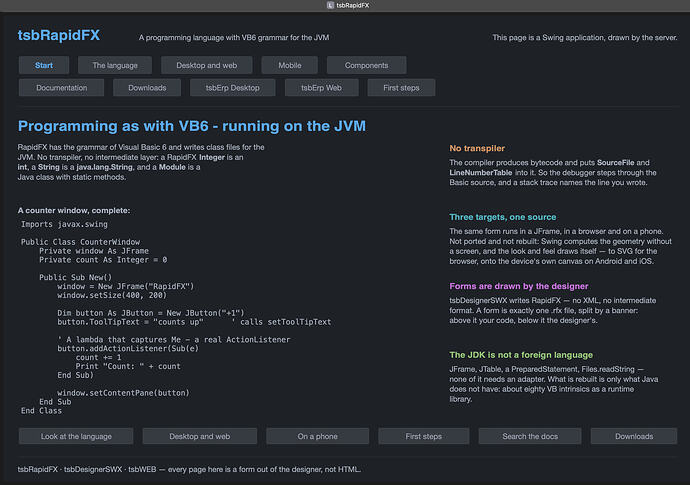This screenshot has height=485, width=690.
Task: Click the tsbRapidFX logo title
Action: pos(59,35)
